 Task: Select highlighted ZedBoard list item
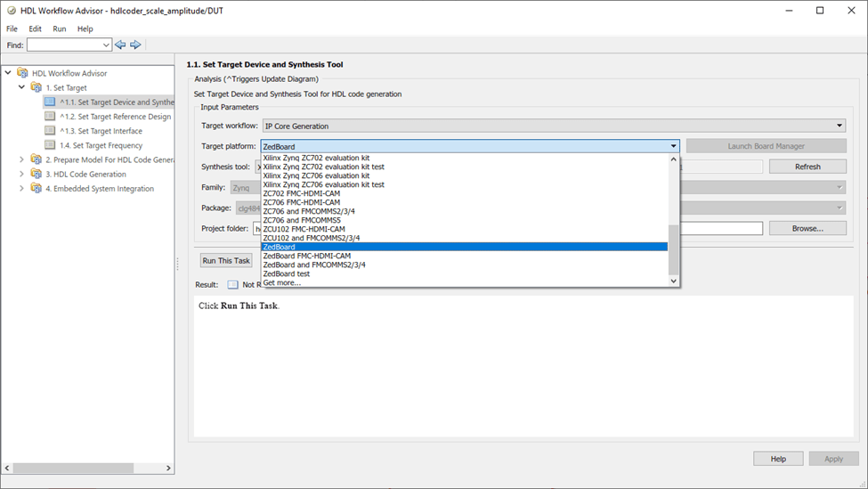[465, 247]
